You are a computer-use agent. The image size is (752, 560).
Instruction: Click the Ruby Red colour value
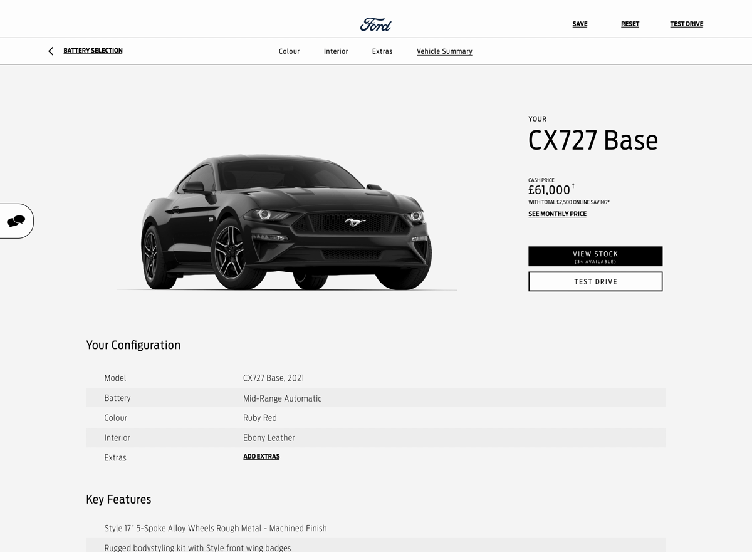(x=260, y=418)
